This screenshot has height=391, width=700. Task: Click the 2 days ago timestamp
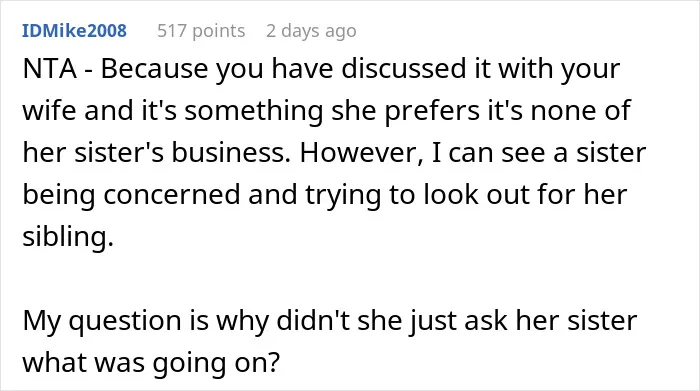click(311, 31)
